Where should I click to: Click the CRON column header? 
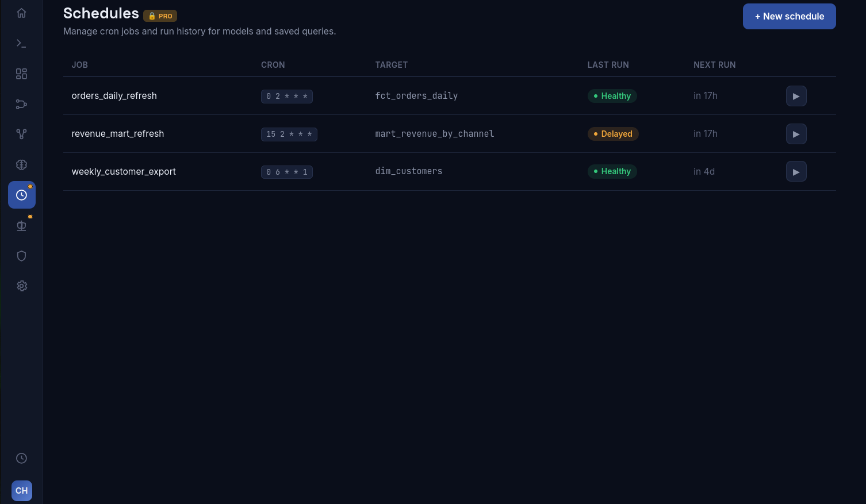click(x=273, y=65)
